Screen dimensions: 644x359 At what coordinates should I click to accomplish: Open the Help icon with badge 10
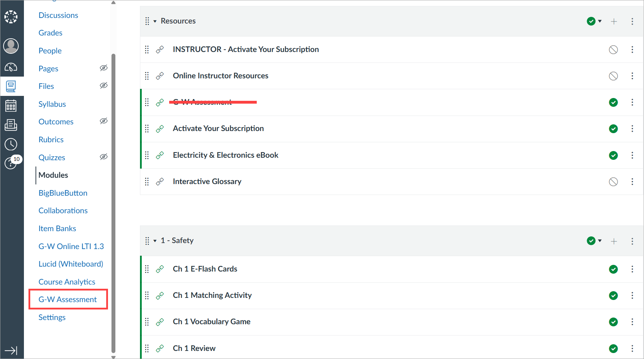[11, 163]
